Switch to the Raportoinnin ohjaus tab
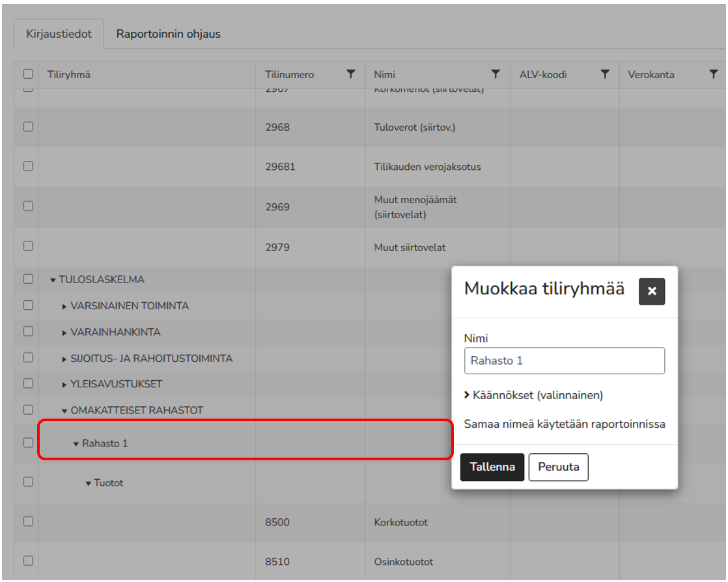The height and width of the screenshot is (582, 728). point(168,34)
